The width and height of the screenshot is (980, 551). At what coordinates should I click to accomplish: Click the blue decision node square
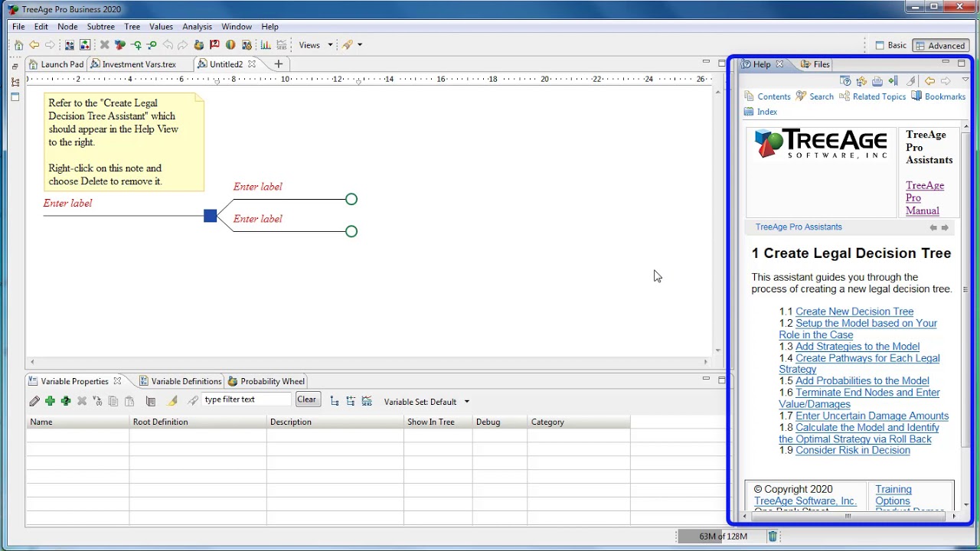click(211, 216)
